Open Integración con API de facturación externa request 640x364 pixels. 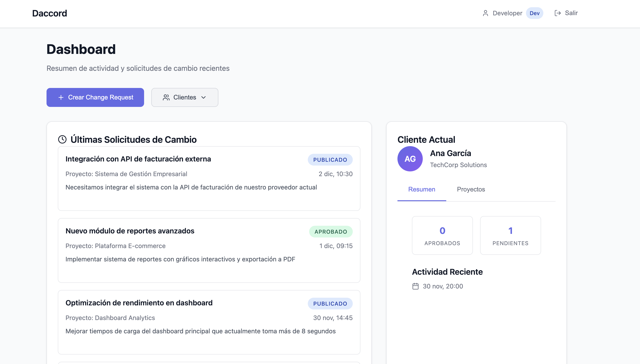[138, 159]
